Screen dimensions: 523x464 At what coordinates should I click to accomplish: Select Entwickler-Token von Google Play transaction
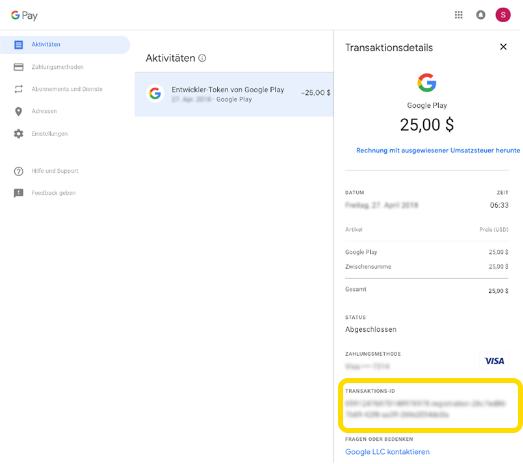pos(234,94)
